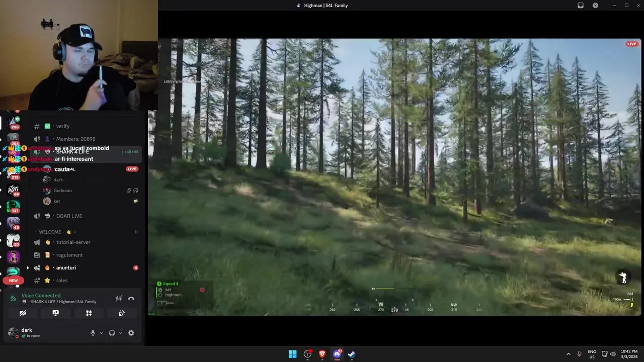
Task: Open Steam from the taskbar
Action: (352, 354)
